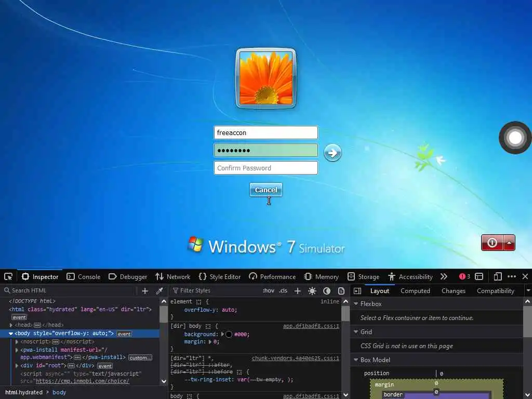This screenshot has width=532, height=399.
Task: Add a new CSS rule with plus icon
Action: tap(298, 291)
